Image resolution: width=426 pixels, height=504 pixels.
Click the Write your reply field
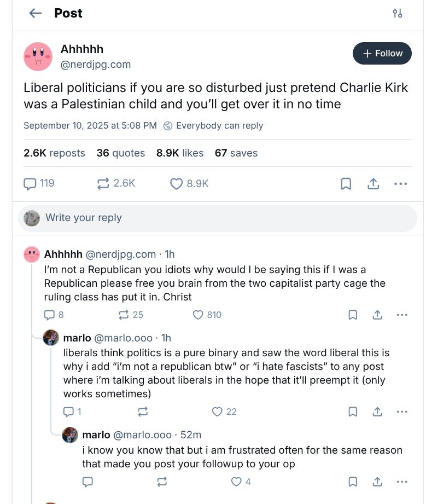pos(219,218)
